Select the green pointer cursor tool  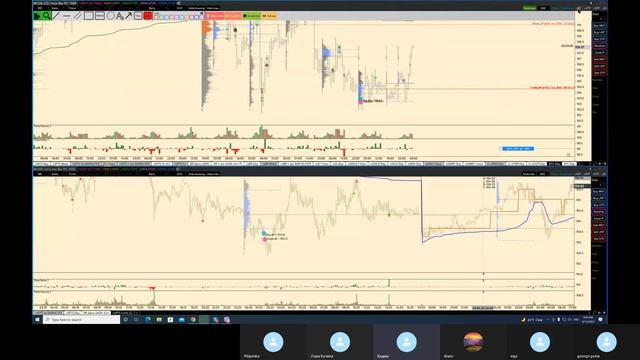tap(37, 16)
